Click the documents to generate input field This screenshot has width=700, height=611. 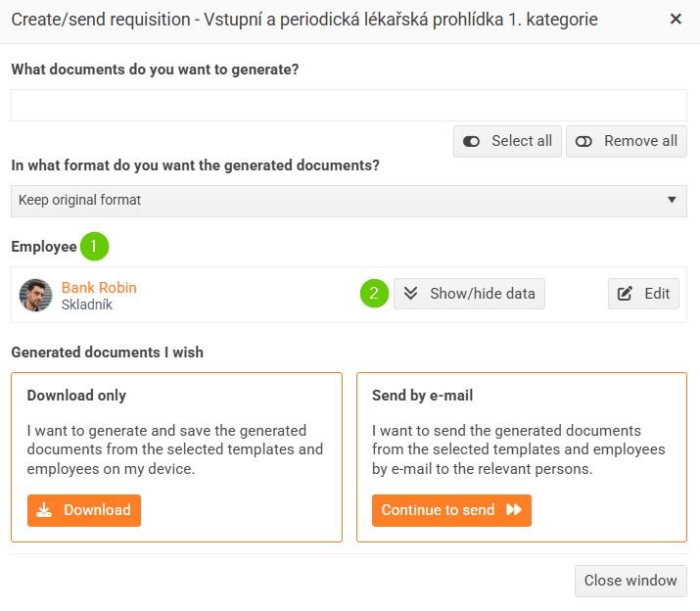click(349, 106)
